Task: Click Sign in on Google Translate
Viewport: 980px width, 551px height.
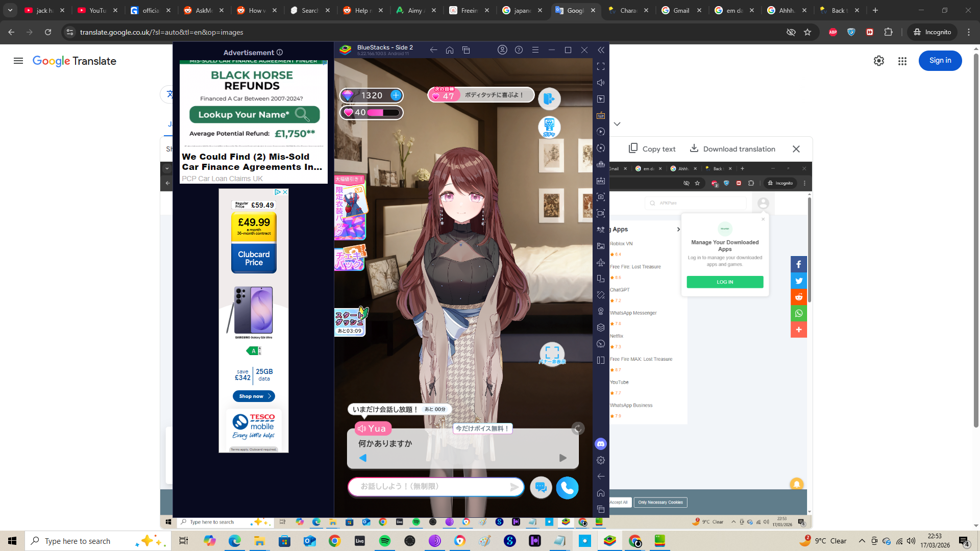Action: pyautogui.click(x=940, y=61)
